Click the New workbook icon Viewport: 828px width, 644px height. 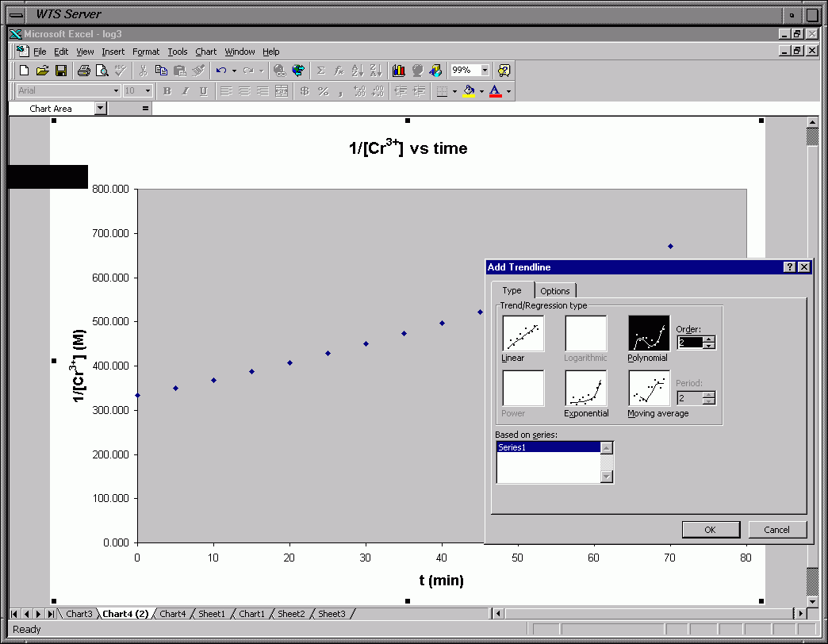[25, 71]
